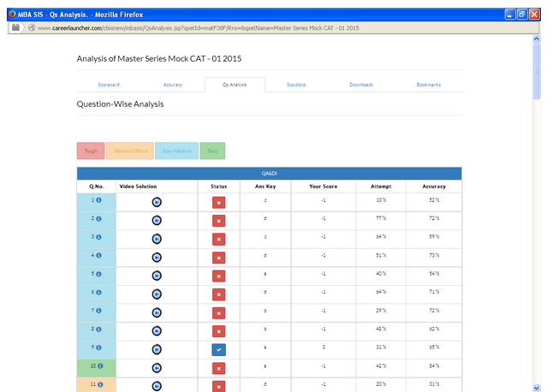Click the Q.No. column header
Screen dimensions: 552x392
click(97, 187)
